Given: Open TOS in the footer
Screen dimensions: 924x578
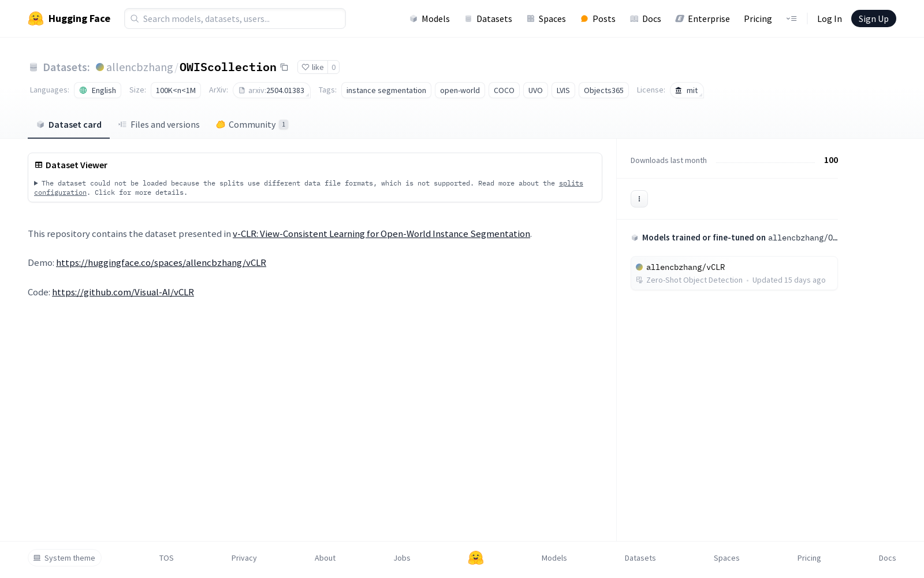Looking at the screenshot, I should click(166, 558).
